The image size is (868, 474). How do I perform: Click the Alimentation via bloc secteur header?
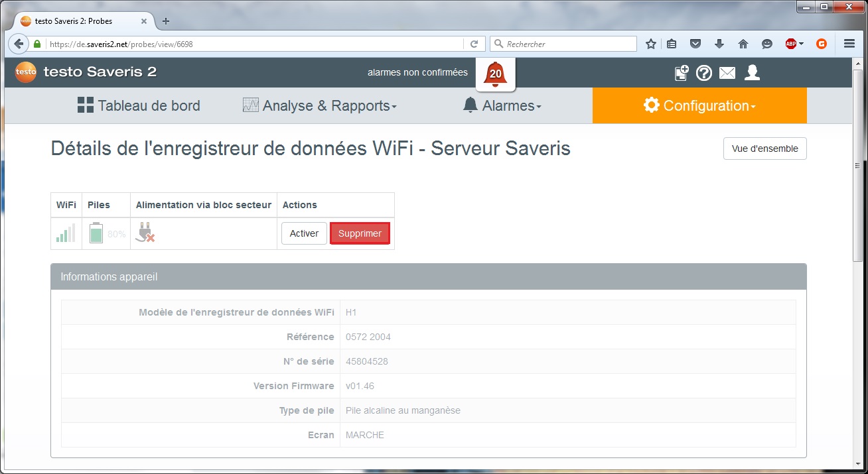point(204,205)
